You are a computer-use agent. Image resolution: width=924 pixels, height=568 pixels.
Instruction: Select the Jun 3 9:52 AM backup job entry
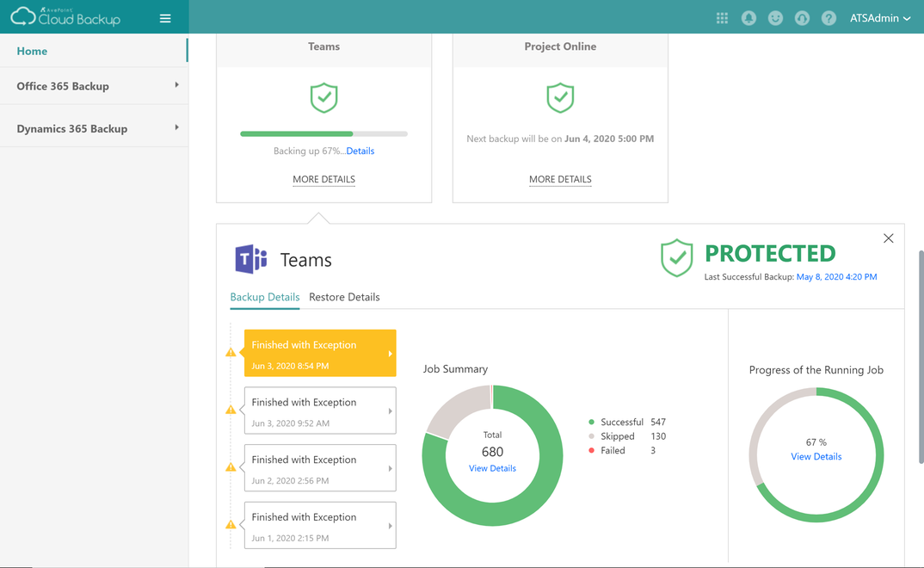click(x=320, y=411)
